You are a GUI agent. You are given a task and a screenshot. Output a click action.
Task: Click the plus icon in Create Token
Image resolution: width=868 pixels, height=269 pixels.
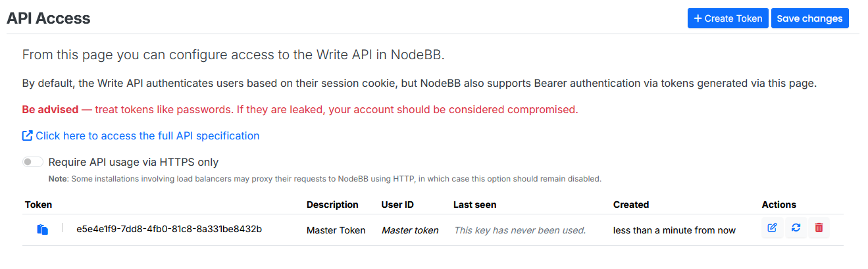click(x=698, y=18)
